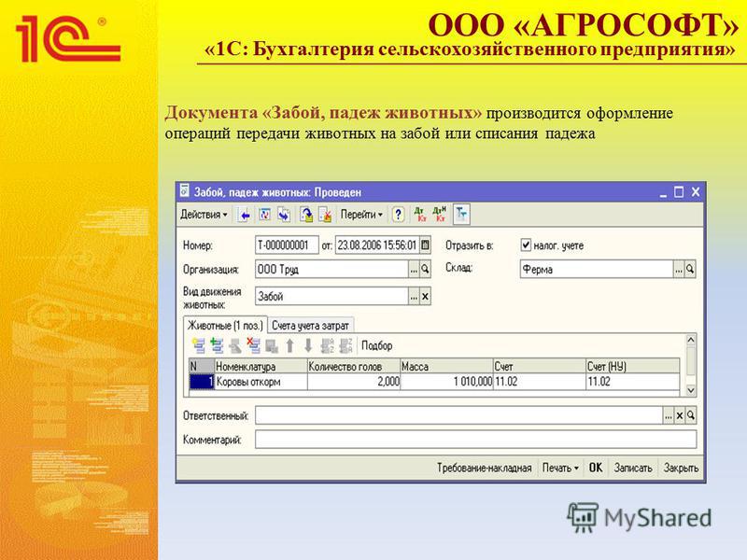Select the Коровы откорм cell
The height and width of the screenshot is (560, 747).
coord(261,382)
